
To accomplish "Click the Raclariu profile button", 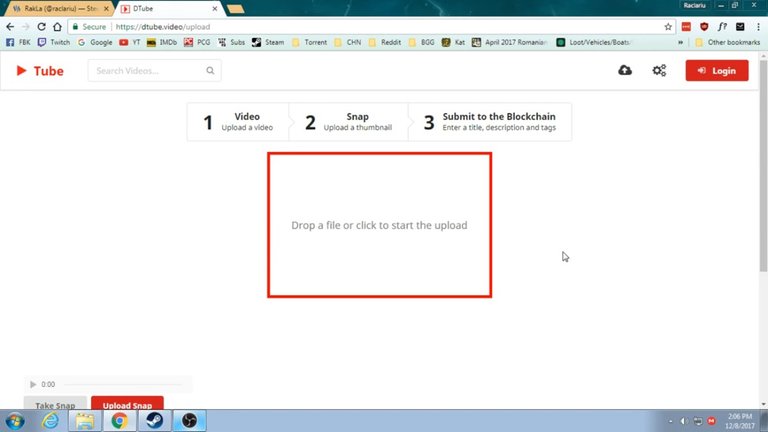I will [x=695, y=5].
